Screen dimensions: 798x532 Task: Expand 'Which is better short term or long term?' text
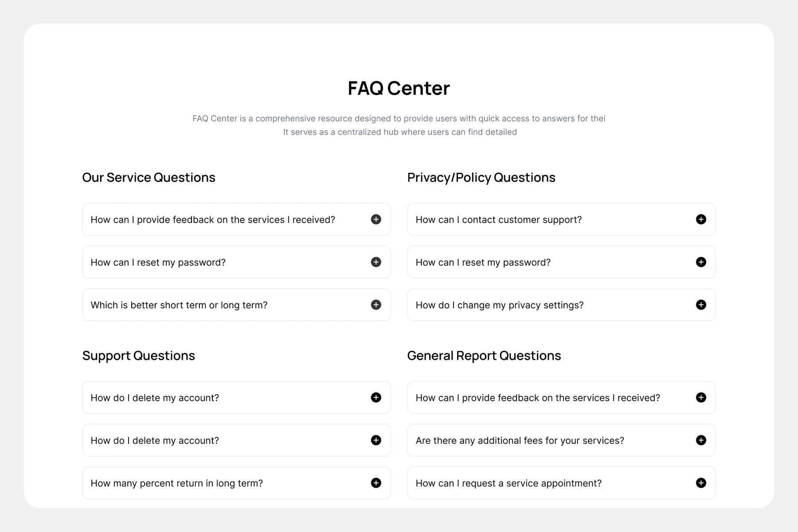pyautogui.click(x=179, y=305)
